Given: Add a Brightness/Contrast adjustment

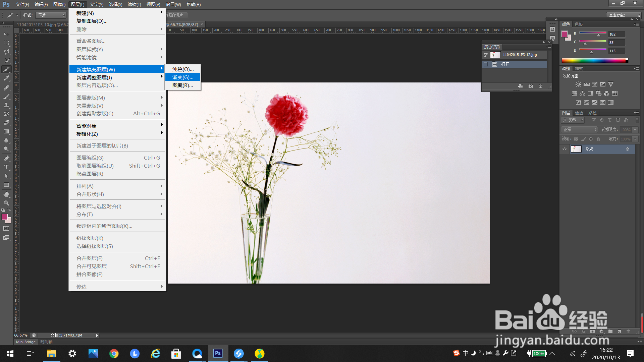Looking at the screenshot, I should 578,84.
